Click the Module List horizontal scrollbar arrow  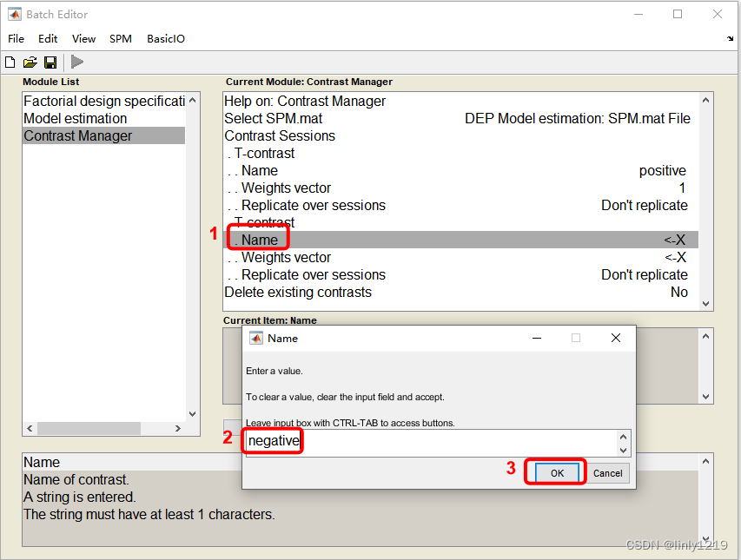pos(30,428)
